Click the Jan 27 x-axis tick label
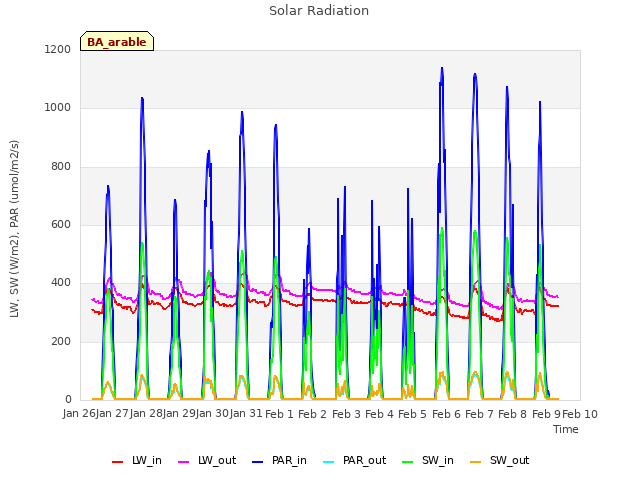 point(113,414)
